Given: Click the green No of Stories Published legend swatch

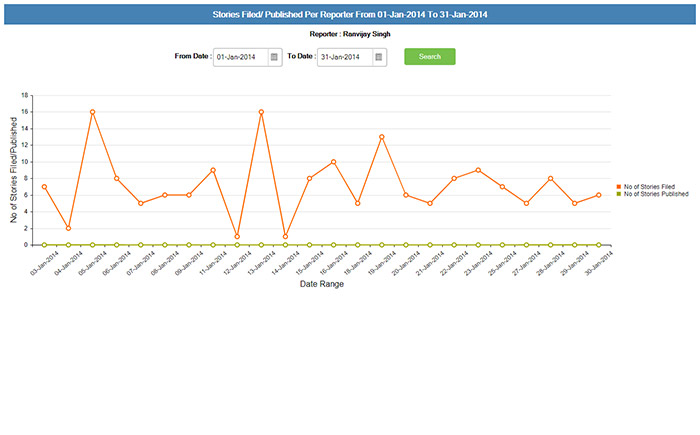Looking at the screenshot, I should (619, 194).
